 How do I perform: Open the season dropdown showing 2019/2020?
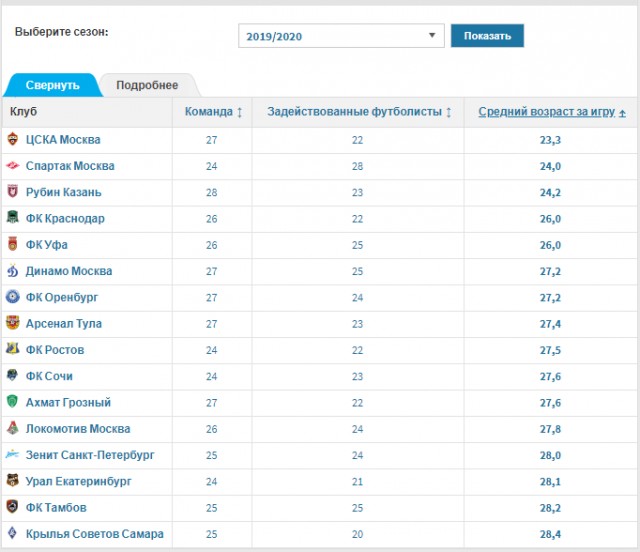click(x=341, y=36)
